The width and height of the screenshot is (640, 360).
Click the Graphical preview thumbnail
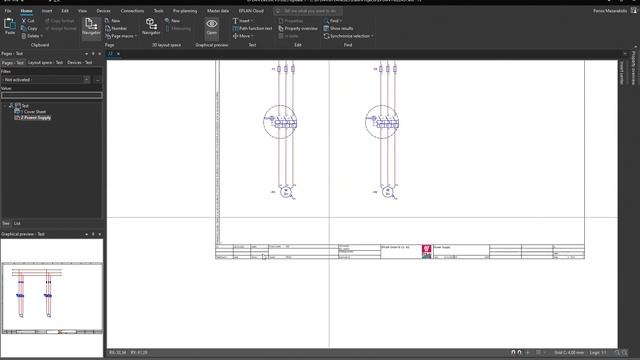(x=52, y=298)
